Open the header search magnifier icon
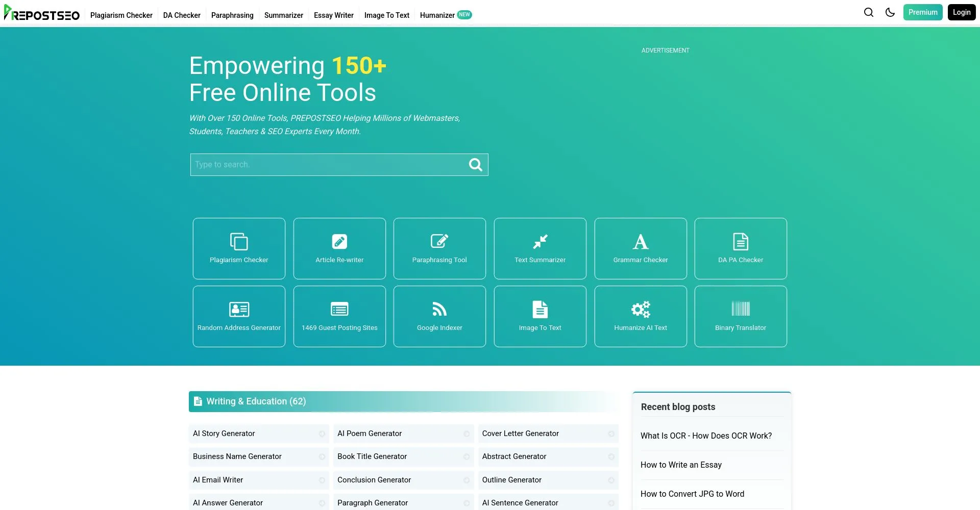980x510 pixels. point(869,12)
